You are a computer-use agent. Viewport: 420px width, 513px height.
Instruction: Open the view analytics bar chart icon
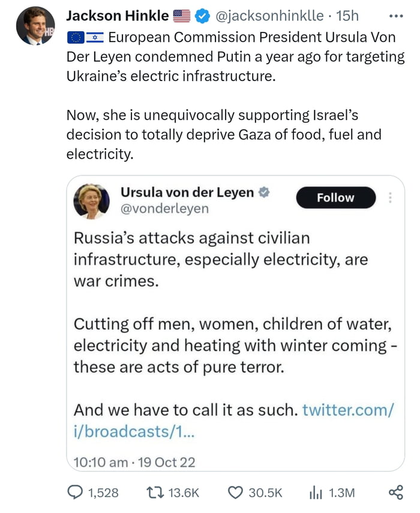(314, 492)
